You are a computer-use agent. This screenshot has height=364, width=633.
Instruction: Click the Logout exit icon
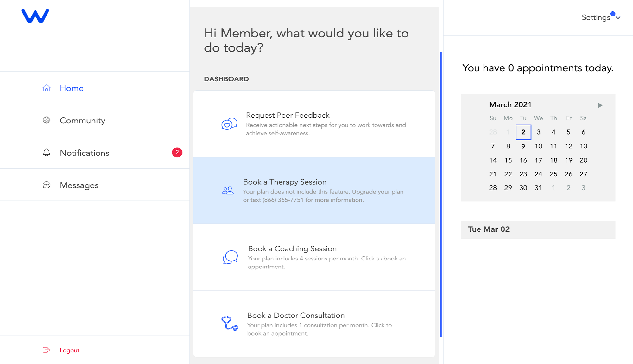click(x=47, y=350)
